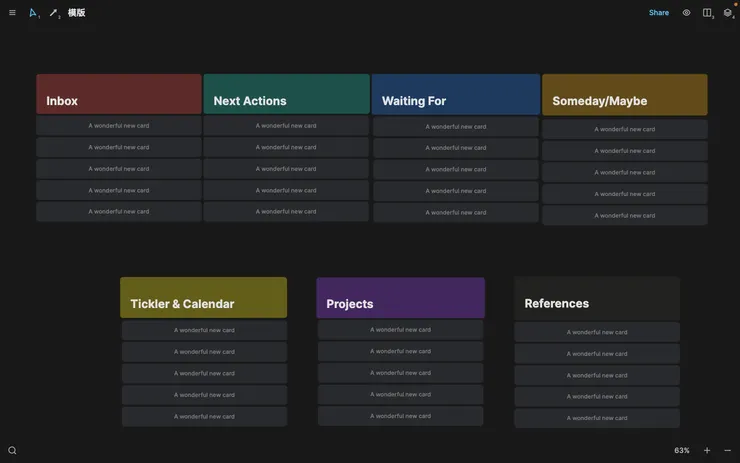Select the text card tool
Image resolution: width=740 pixels, height=463 pixels.
pyautogui.click(x=33, y=13)
